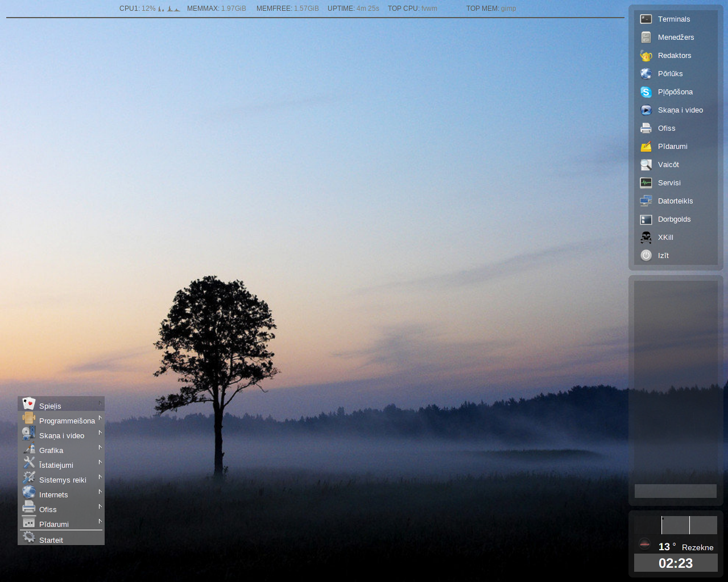Expand the Internets submenu arrow
Image resolution: width=728 pixels, height=582 pixels.
point(100,492)
